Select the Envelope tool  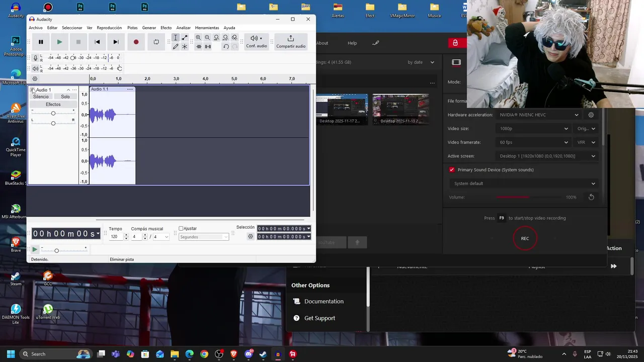[x=185, y=38]
